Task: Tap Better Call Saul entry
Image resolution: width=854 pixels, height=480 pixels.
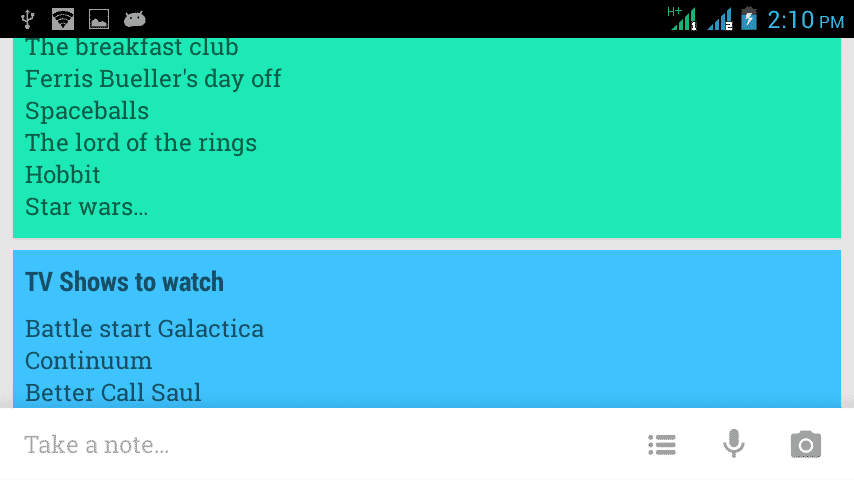Action: coord(113,393)
